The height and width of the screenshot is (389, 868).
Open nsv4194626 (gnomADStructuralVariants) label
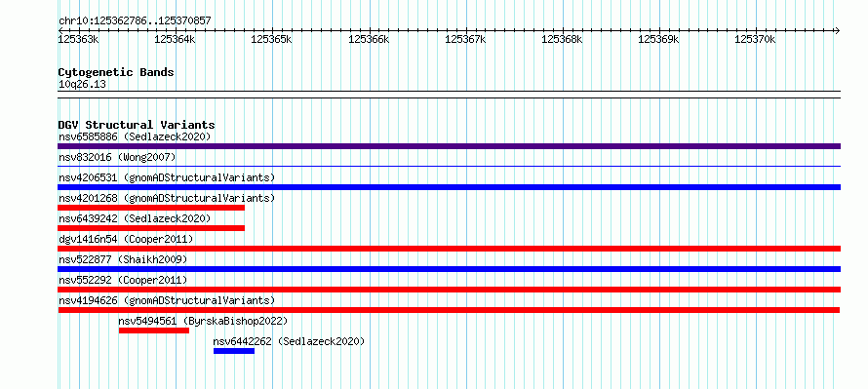(x=167, y=300)
